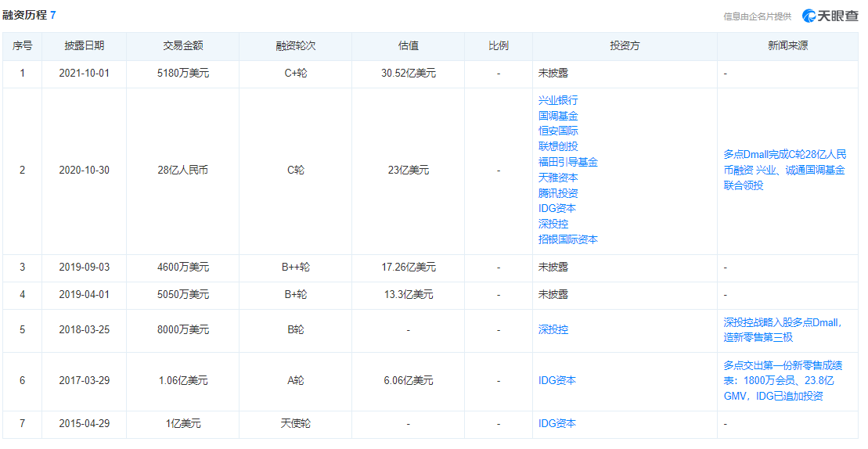The width and height of the screenshot is (868, 449).
Task: Click amount 8000万美元
Action: coord(182,329)
